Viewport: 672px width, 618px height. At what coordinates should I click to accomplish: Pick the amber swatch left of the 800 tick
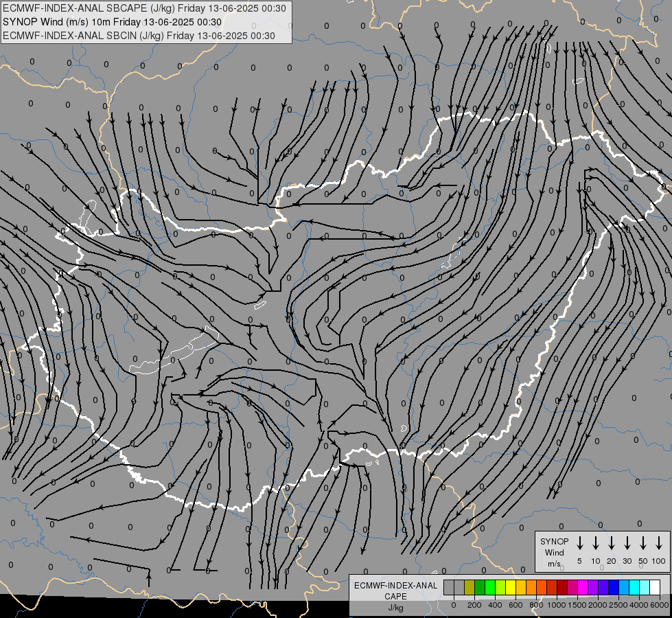point(521,587)
